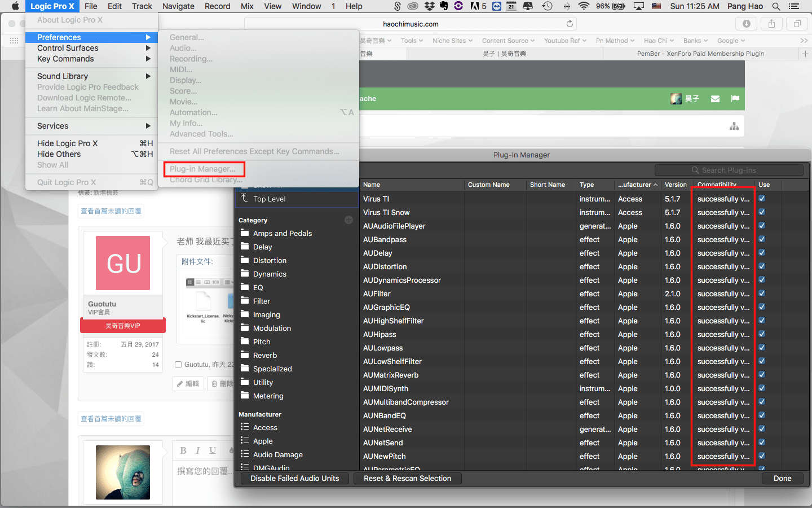Open the Dropbox menu bar icon
This screenshot has width=812, height=508.
pyautogui.click(x=429, y=6)
